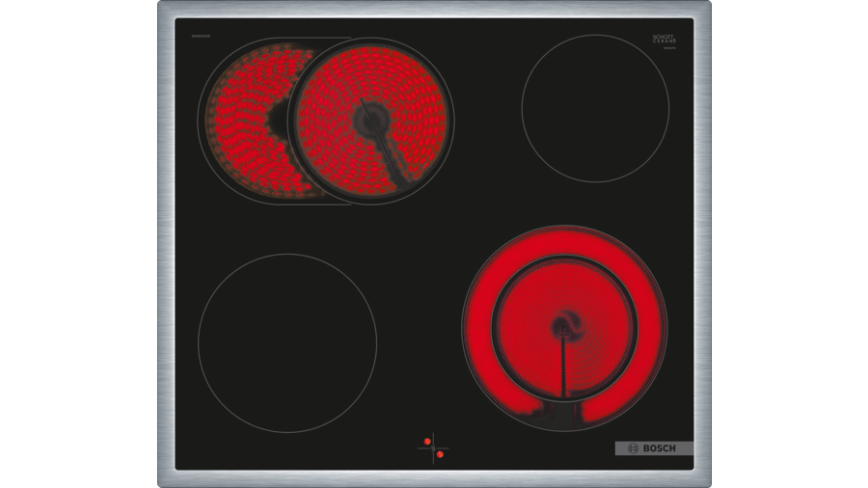Viewport: 868px width, 488px height.
Task: Click the Bosch circular logo emblem
Action: tap(634, 448)
